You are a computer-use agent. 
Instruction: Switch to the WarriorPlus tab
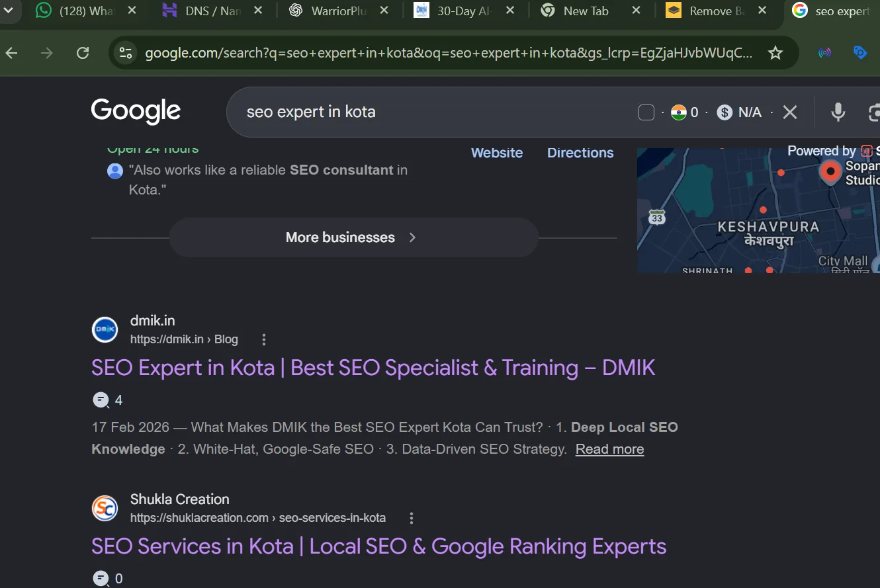(x=337, y=11)
